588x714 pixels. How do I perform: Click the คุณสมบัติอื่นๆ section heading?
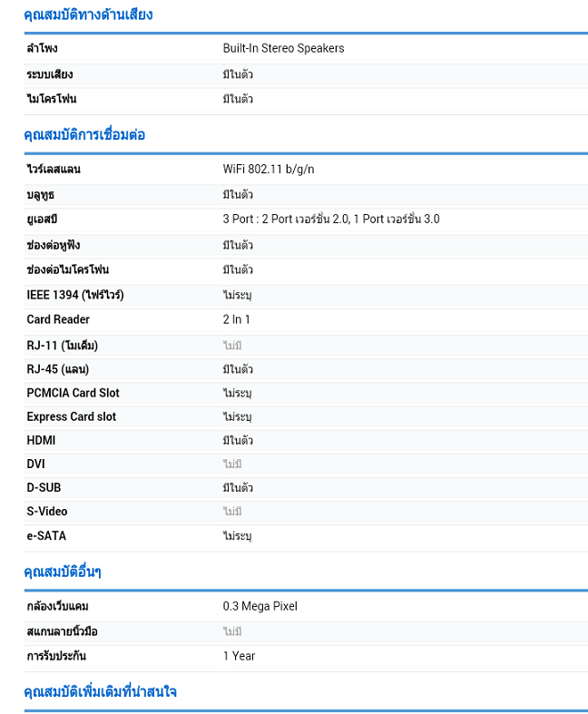[x=63, y=572]
